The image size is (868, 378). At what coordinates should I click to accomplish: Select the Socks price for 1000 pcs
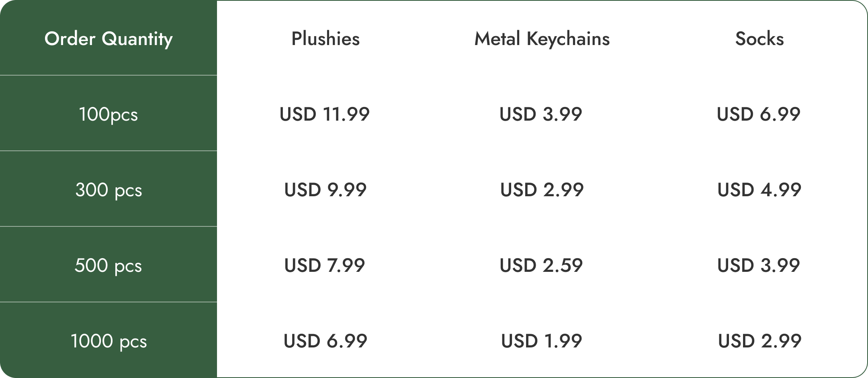760,341
